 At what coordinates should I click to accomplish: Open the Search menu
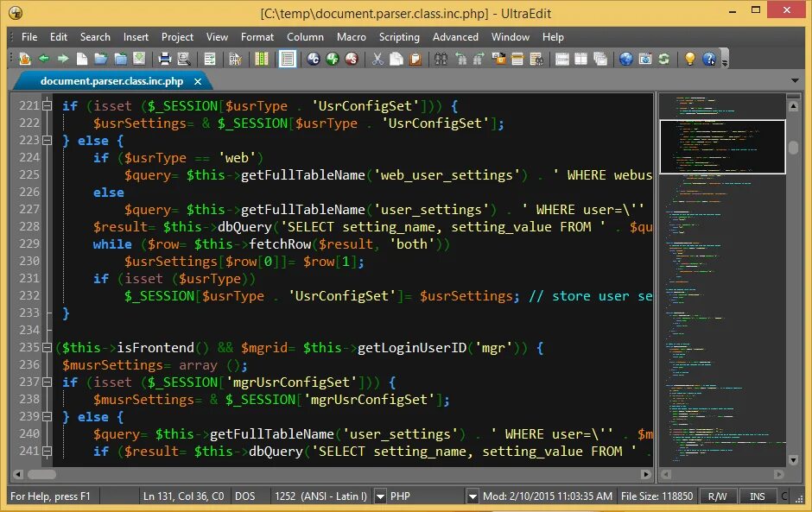point(95,37)
